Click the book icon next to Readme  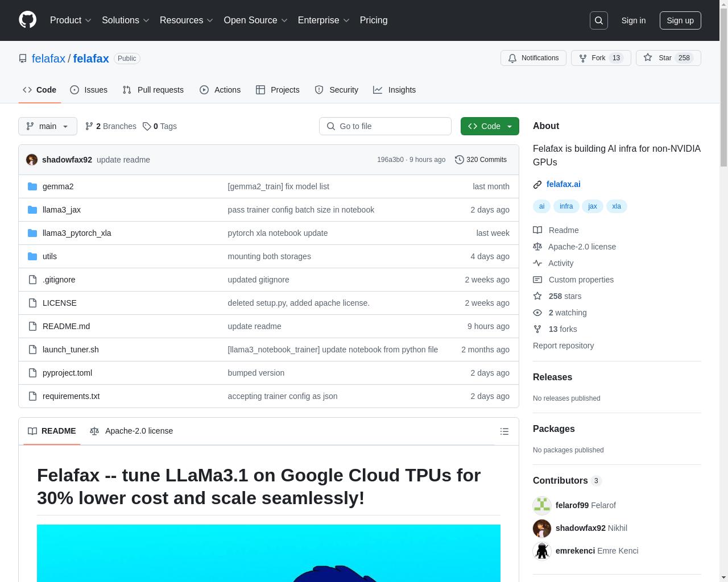coord(537,230)
